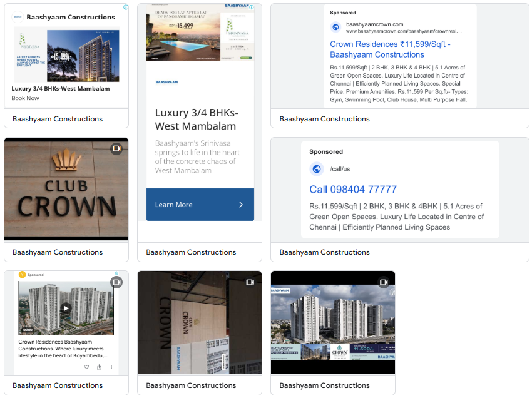Click the Srinivasa tower image in the first ad
Screen dimensions: 532x398
83,56
